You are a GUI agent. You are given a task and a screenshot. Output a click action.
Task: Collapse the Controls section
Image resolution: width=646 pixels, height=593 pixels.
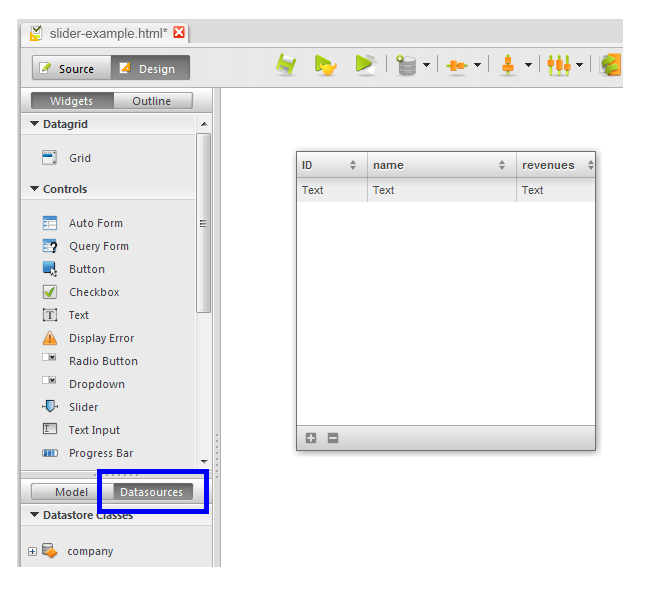coord(35,189)
